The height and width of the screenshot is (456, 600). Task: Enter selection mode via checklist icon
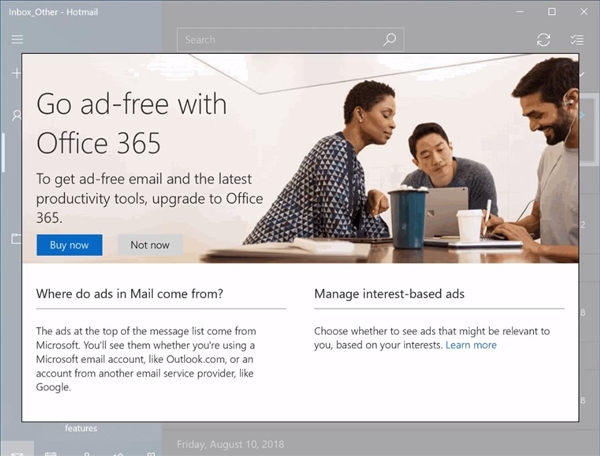click(x=576, y=39)
